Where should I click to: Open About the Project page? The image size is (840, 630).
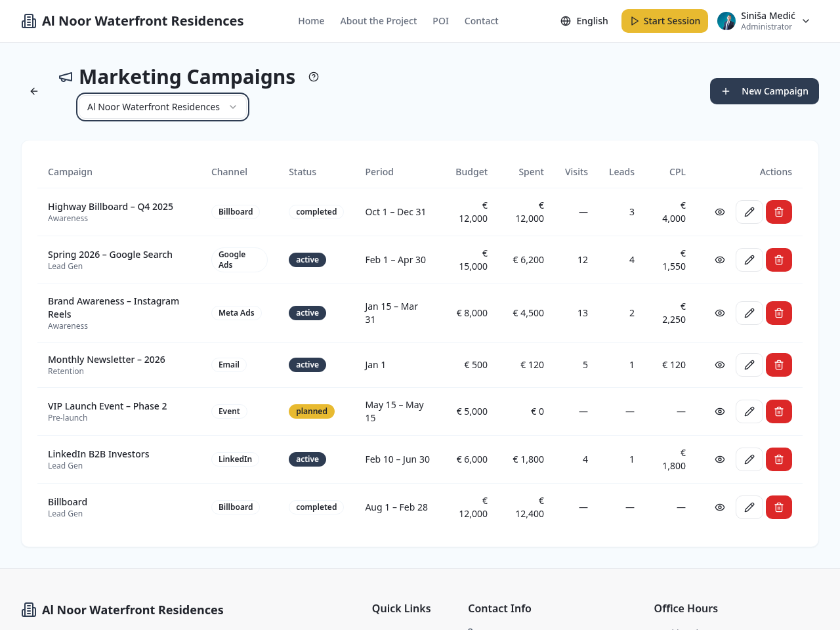[x=379, y=21]
